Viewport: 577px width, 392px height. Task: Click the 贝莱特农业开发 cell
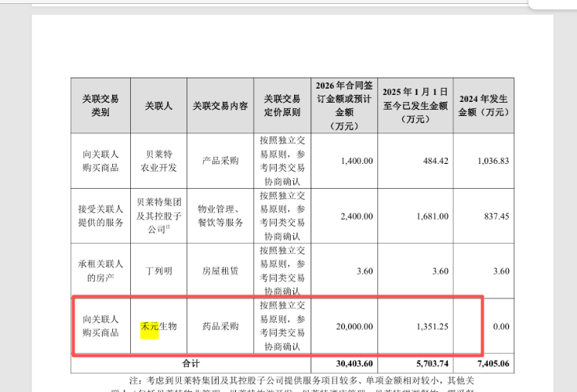click(158, 161)
